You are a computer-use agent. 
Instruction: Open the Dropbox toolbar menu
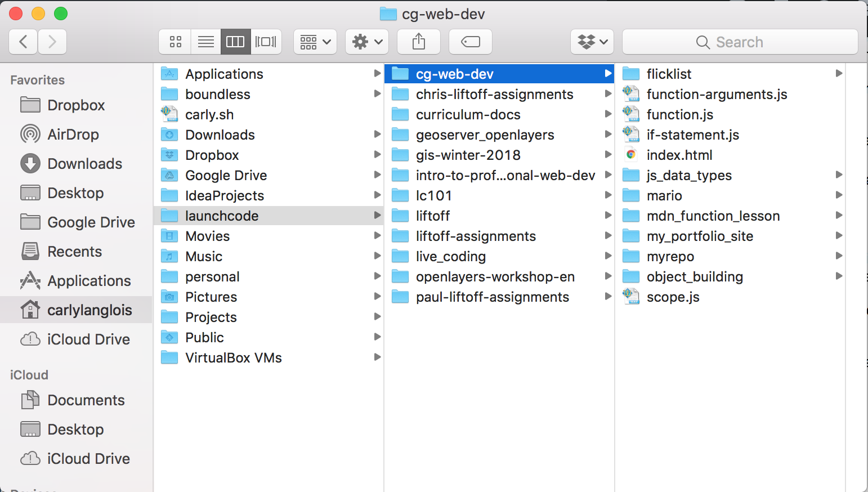tap(592, 42)
